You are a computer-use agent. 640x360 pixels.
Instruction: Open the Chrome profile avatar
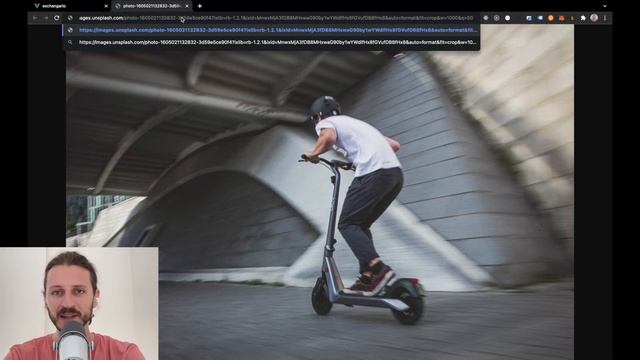[594, 18]
